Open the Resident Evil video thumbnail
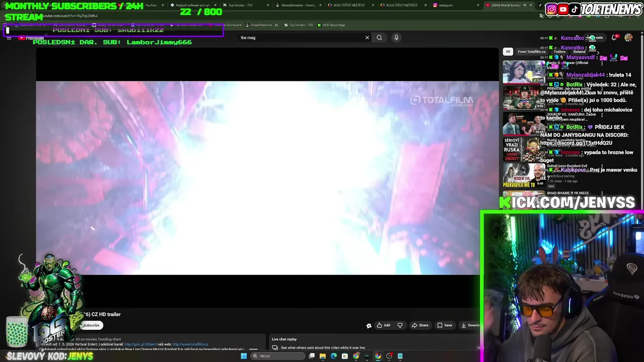 524,176
